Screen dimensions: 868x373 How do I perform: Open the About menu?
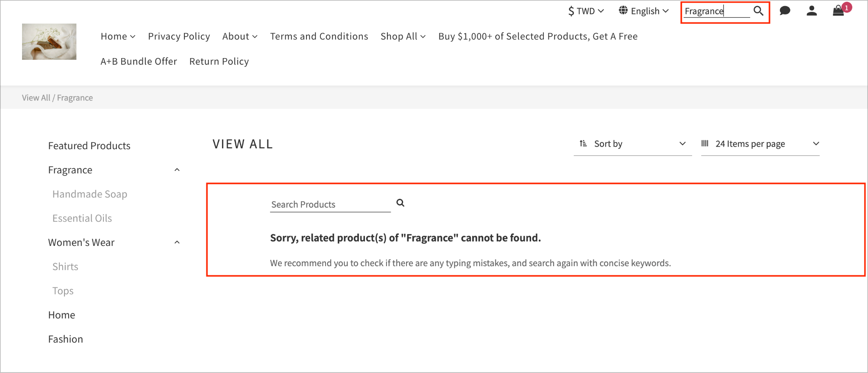click(240, 36)
